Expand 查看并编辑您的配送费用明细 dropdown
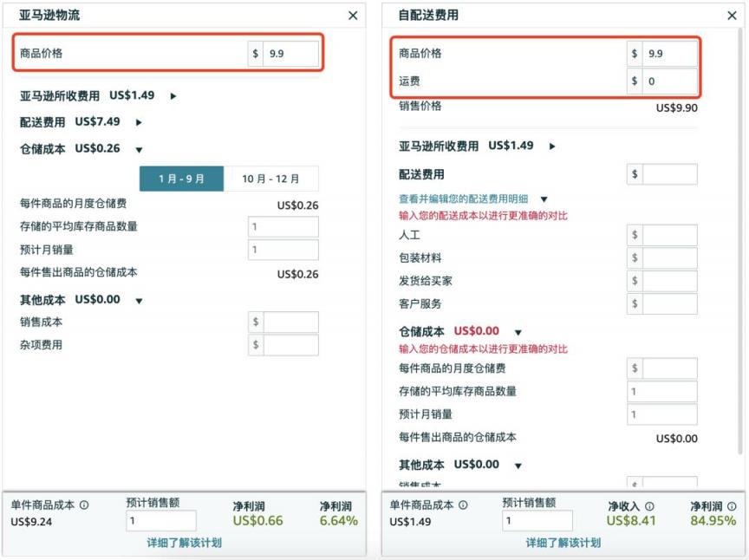 click(544, 199)
